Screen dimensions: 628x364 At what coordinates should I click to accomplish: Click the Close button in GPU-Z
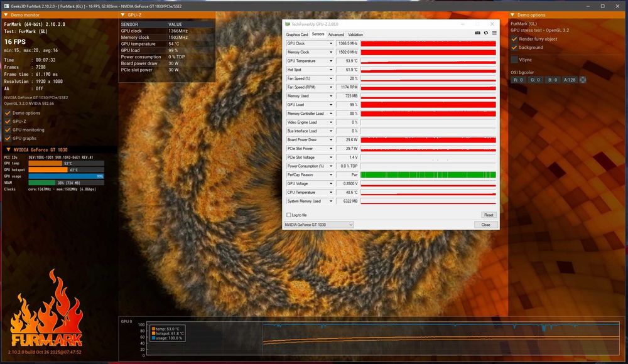pos(486,225)
